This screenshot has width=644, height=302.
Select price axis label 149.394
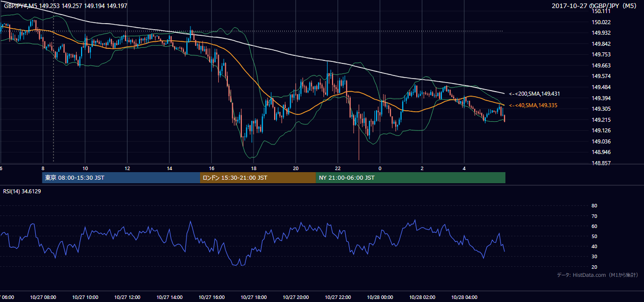click(601, 98)
